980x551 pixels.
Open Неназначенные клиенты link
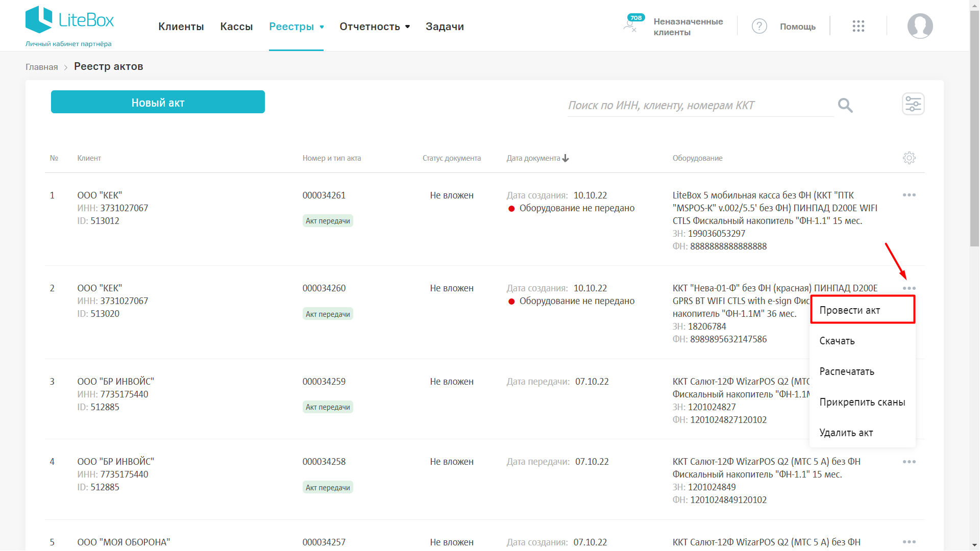(x=688, y=27)
